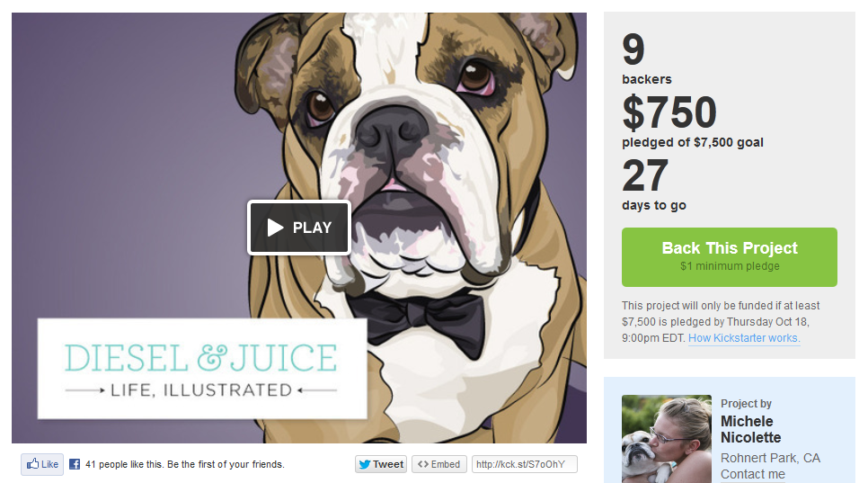Click the $750 pledged amount
The image size is (868, 483).
[x=669, y=112]
